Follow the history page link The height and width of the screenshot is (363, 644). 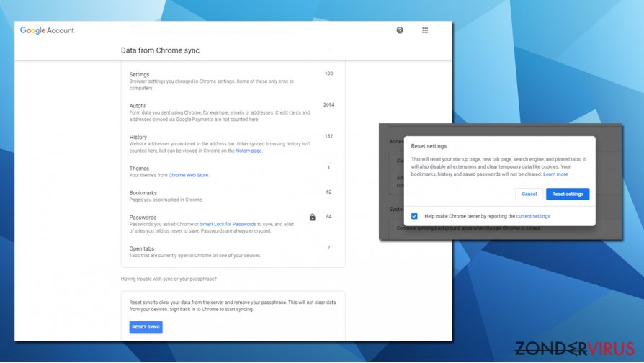tap(249, 151)
